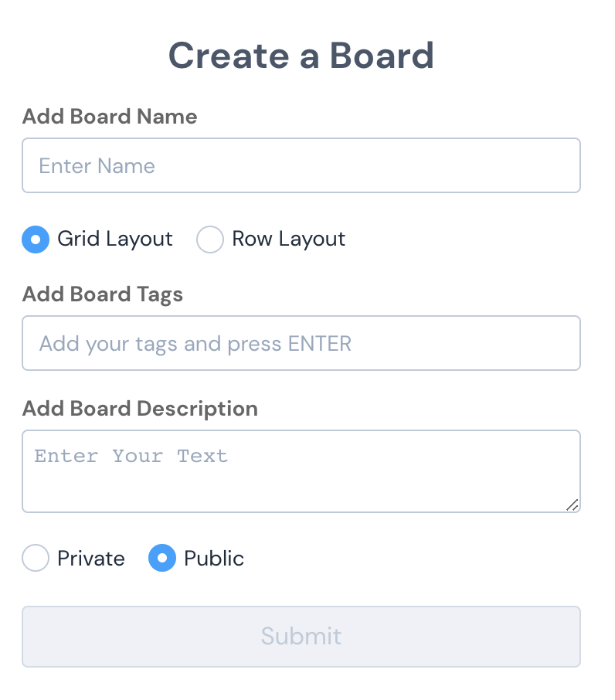Click the Enter Your Text placeholder
Image resolution: width=615 pixels, height=700 pixels.
[131, 456]
